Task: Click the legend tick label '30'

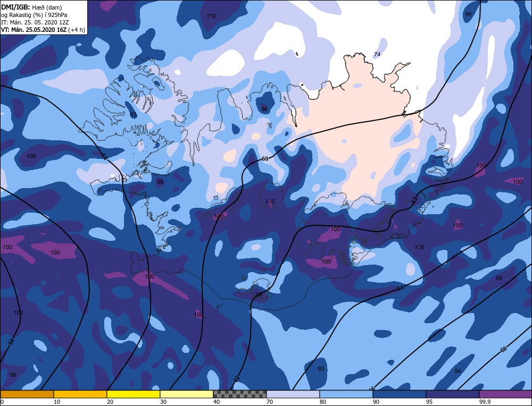Action: click(163, 402)
